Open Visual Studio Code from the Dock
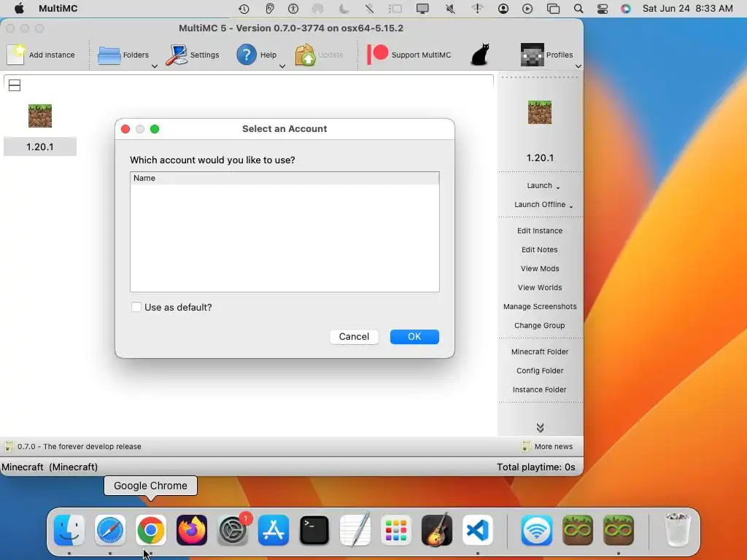This screenshot has height=560, width=747. tap(478, 530)
